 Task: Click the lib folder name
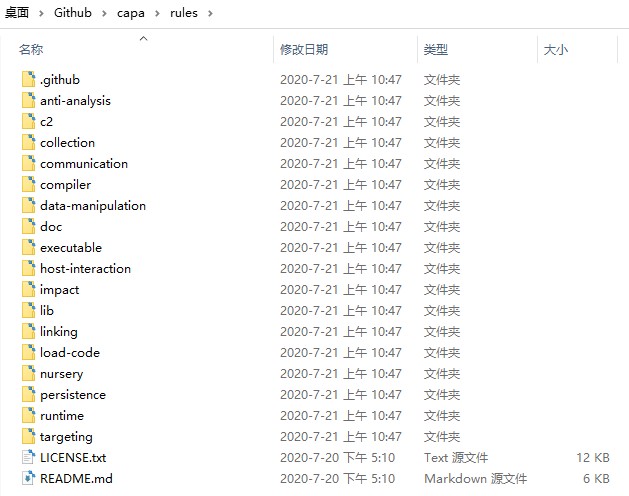(47, 310)
